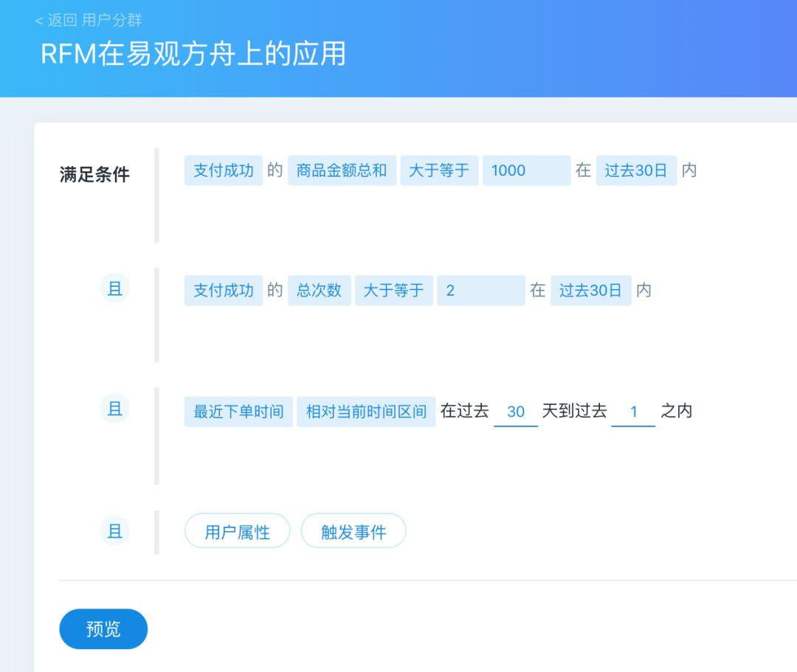Screen dimensions: 797x672
Task: Click the input field containing 2
Action: point(481,291)
